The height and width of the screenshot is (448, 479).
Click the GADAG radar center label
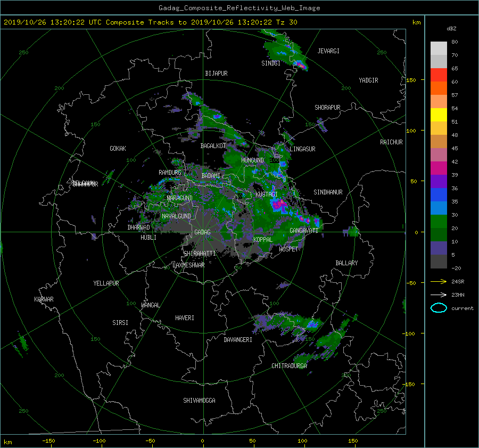tap(203, 232)
